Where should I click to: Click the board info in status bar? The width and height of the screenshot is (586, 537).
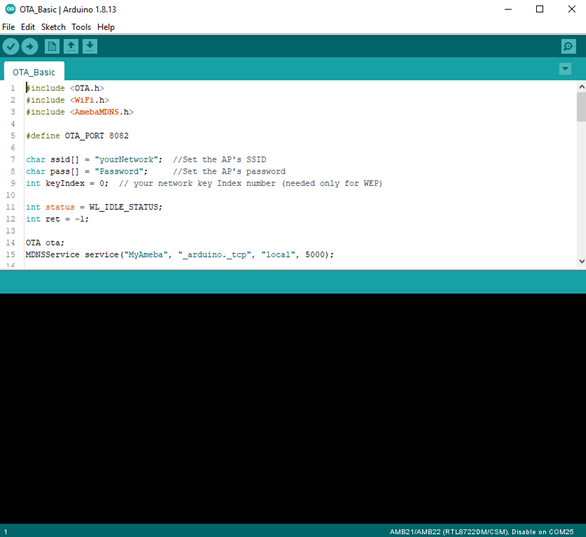481,531
